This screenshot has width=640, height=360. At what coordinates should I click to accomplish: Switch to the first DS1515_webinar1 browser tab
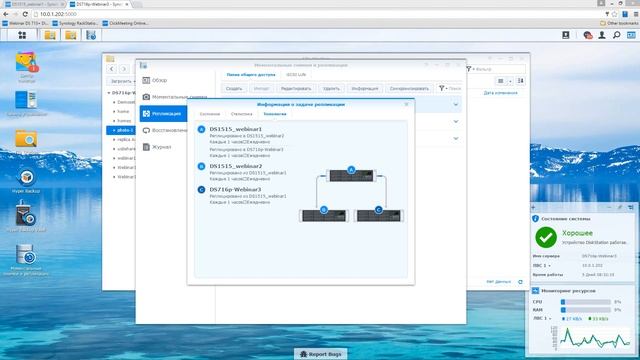coord(33,4)
